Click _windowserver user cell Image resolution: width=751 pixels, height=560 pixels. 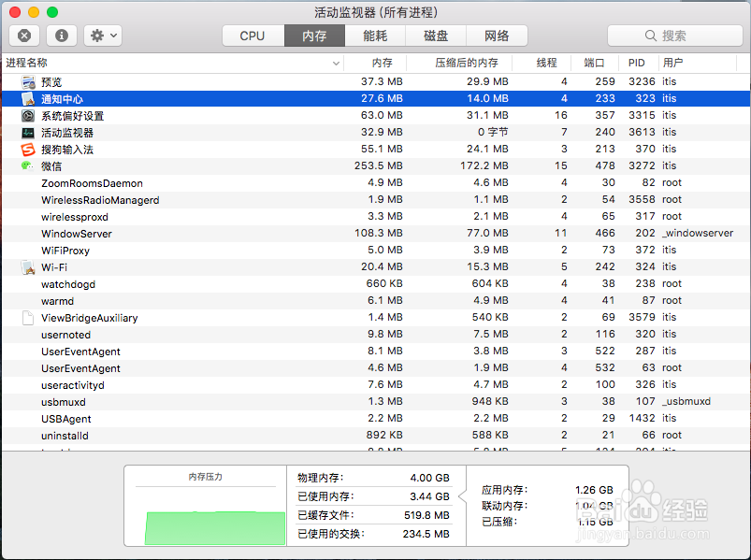click(x=698, y=233)
